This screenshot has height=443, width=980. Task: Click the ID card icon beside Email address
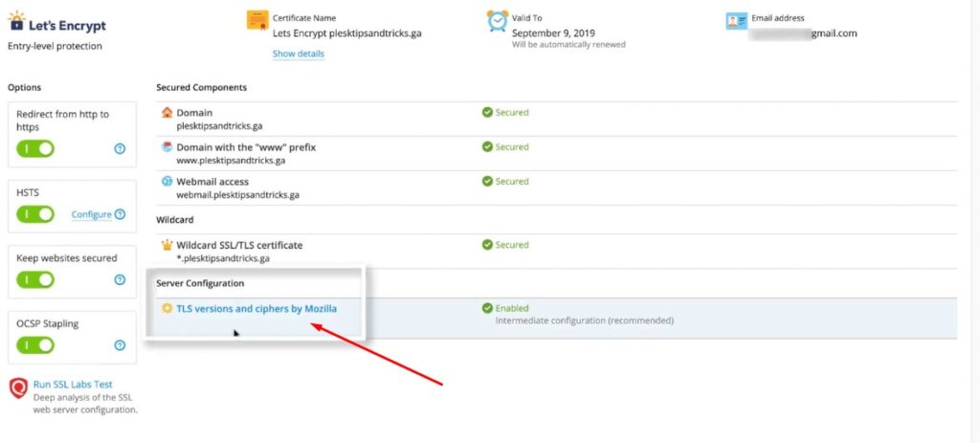tap(736, 21)
